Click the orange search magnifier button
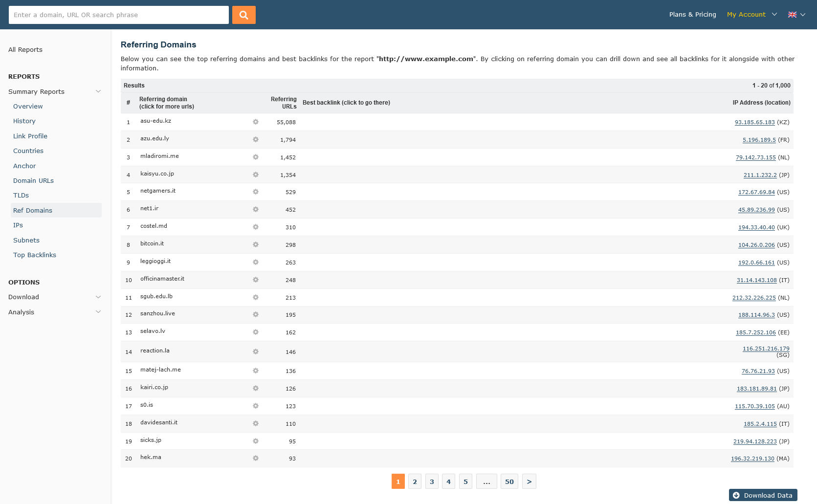The width and height of the screenshot is (817, 504). coord(243,15)
